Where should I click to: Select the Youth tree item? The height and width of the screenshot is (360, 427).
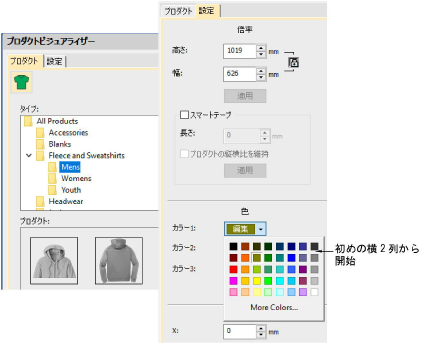point(71,190)
